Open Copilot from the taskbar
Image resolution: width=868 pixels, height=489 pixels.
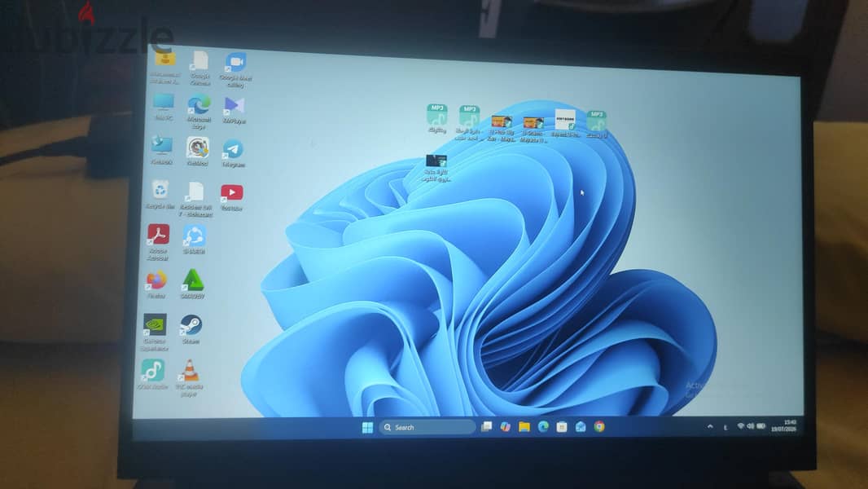click(506, 426)
